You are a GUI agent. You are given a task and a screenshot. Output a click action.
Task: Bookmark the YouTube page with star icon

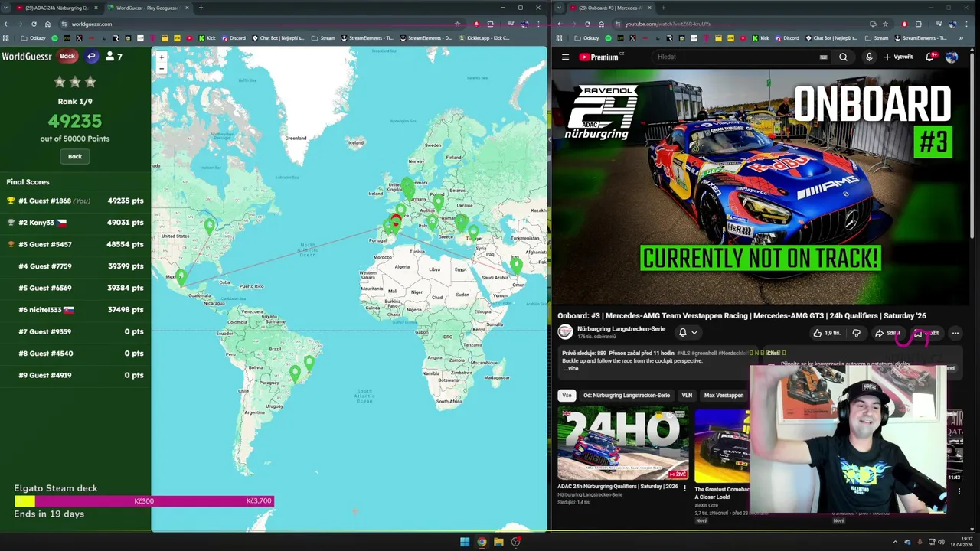tap(886, 24)
